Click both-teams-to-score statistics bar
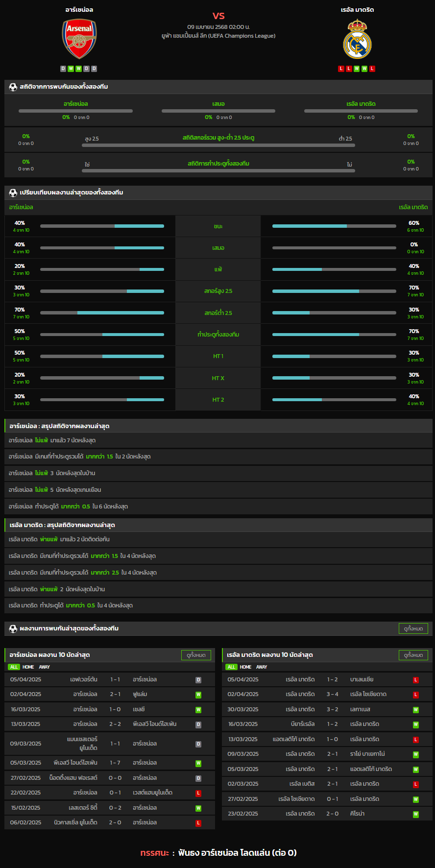 [x=218, y=171]
